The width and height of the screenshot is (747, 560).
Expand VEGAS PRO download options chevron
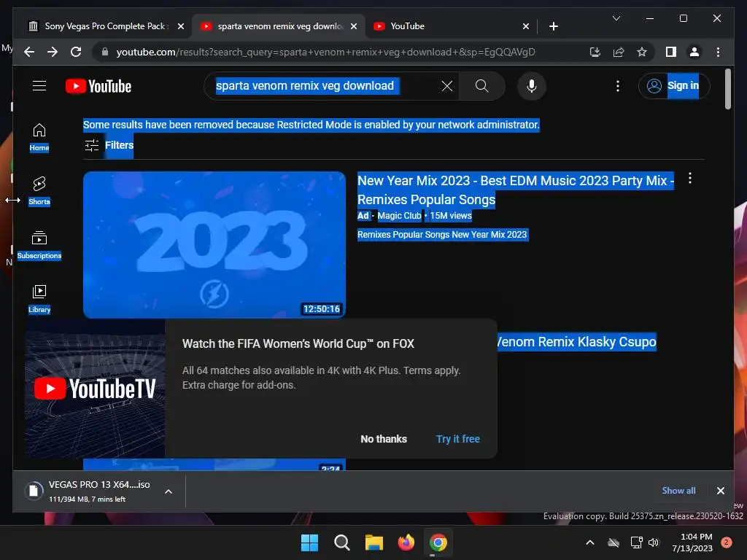[169, 491]
